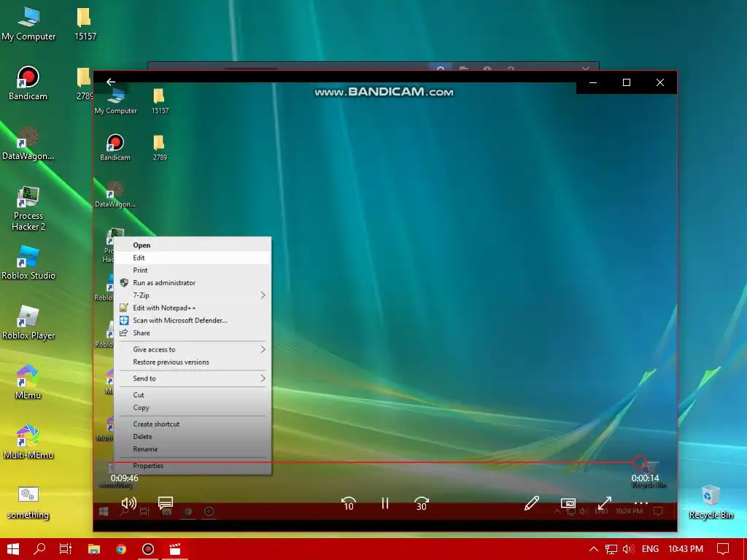Open the clock showing 10:43 PM

coord(686,549)
